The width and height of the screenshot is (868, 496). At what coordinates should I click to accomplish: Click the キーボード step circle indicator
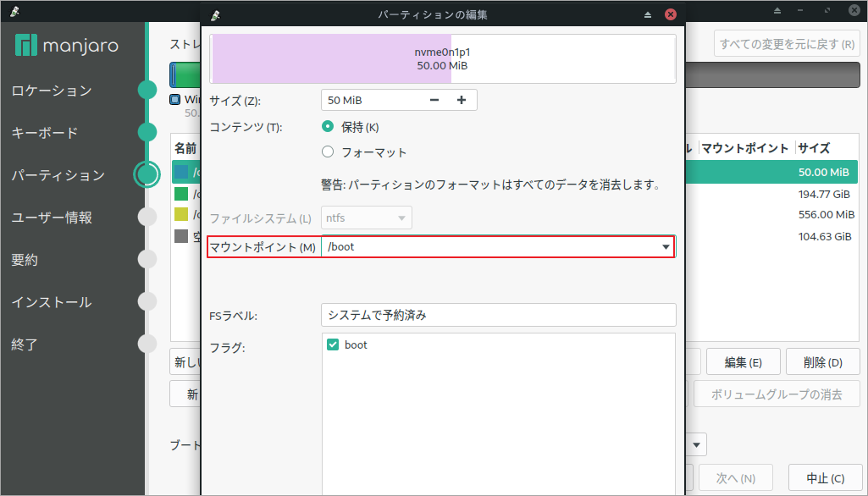[x=147, y=132]
